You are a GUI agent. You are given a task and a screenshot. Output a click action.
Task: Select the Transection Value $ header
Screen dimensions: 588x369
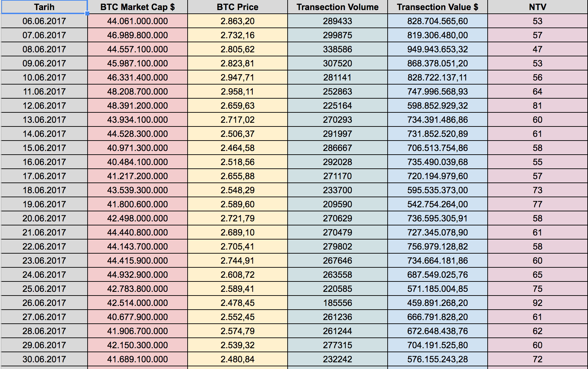point(437,7)
